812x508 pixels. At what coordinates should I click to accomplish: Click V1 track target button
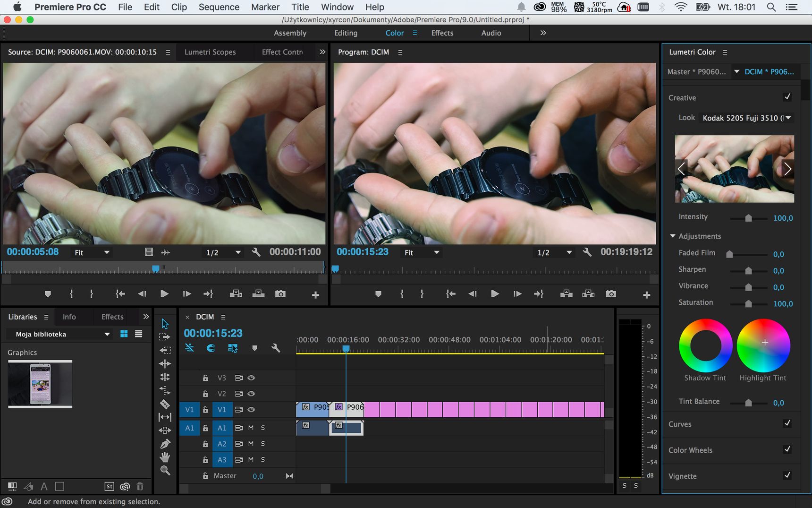(222, 410)
